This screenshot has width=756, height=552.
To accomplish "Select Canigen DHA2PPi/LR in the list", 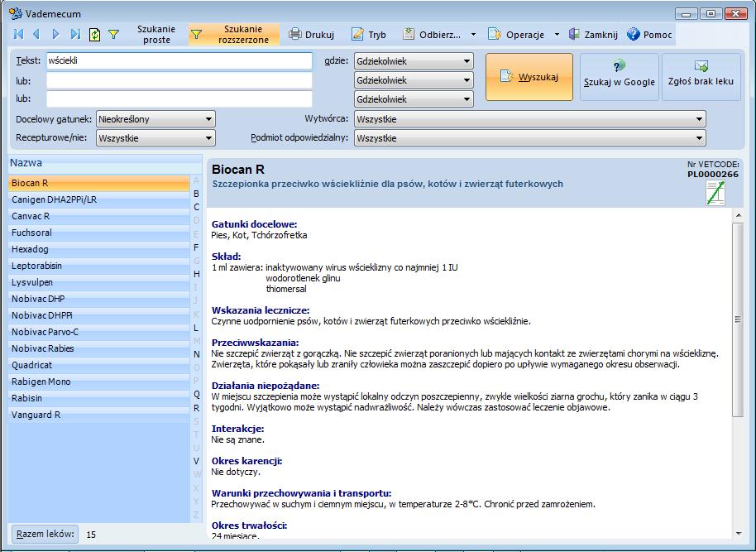I will coord(98,199).
